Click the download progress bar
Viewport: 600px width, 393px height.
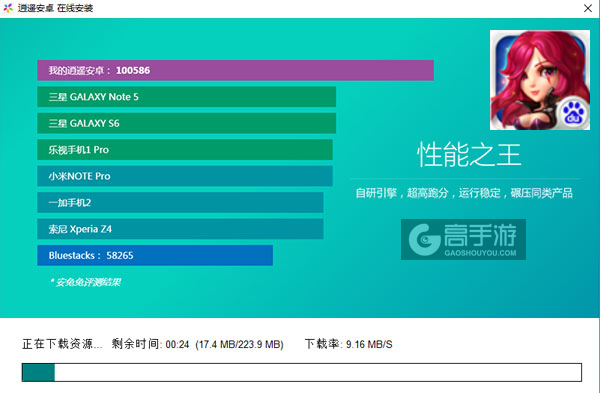(302, 372)
